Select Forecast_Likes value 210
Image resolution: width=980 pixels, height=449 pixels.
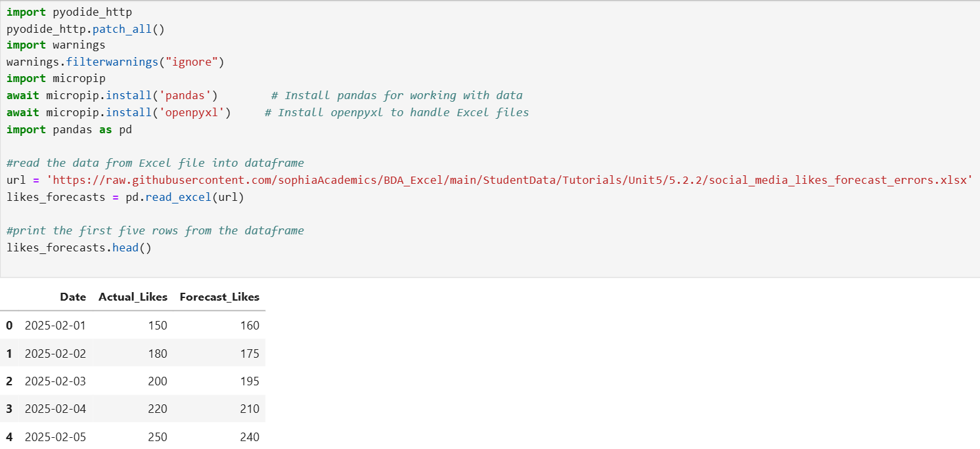[250, 409]
